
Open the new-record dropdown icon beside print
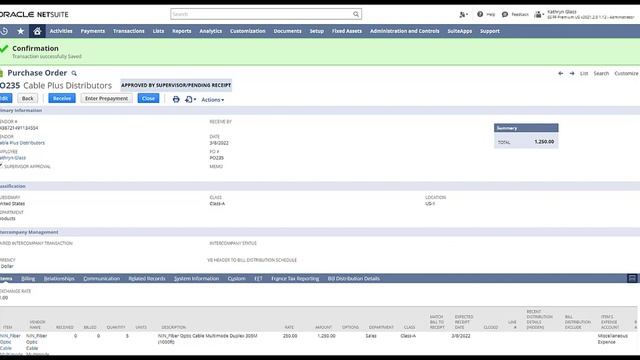(190, 99)
